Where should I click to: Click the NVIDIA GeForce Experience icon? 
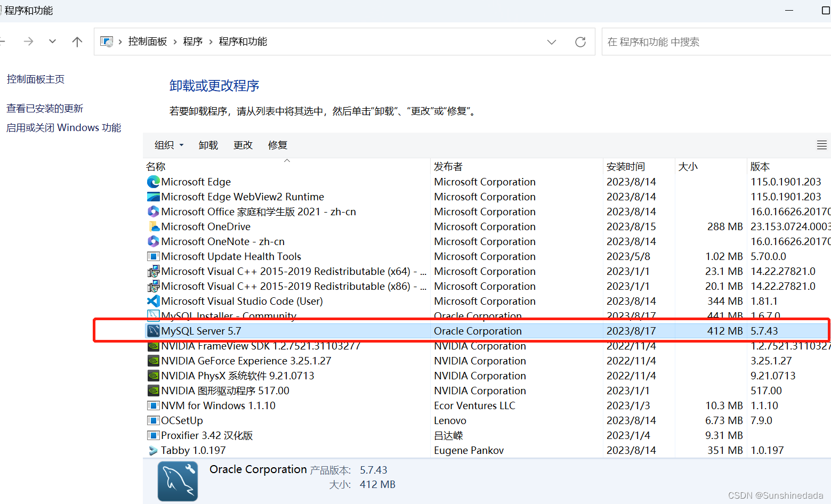[154, 361]
